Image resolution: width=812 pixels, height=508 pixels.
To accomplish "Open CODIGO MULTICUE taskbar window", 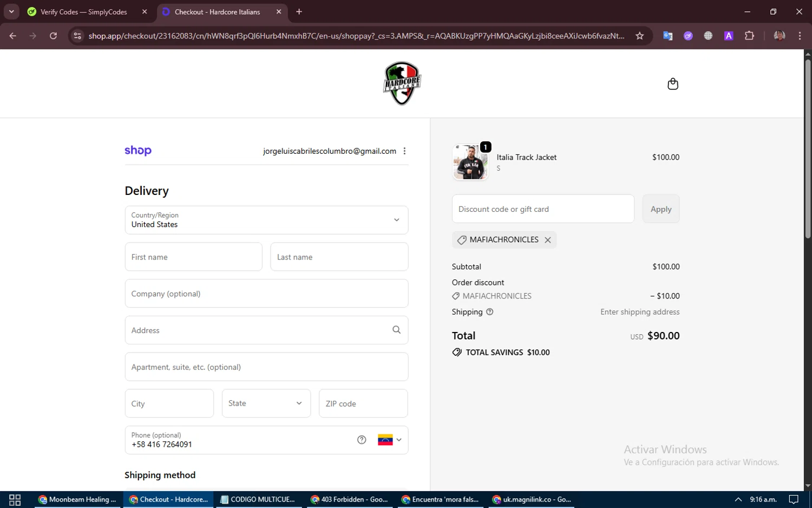I will (258, 499).
